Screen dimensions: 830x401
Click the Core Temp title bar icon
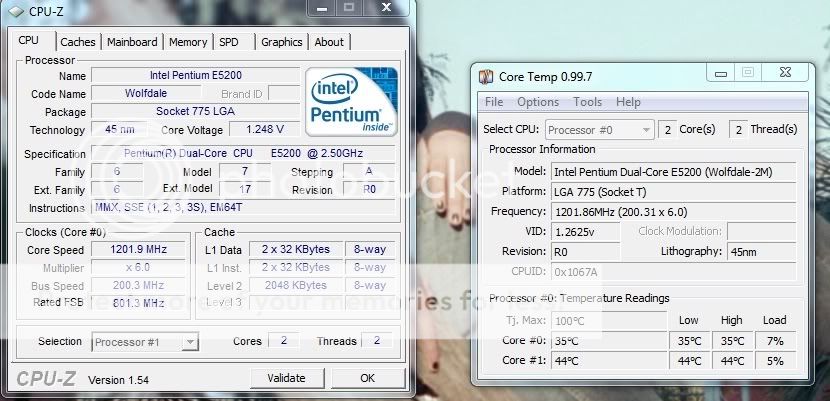tap(486, 77)
